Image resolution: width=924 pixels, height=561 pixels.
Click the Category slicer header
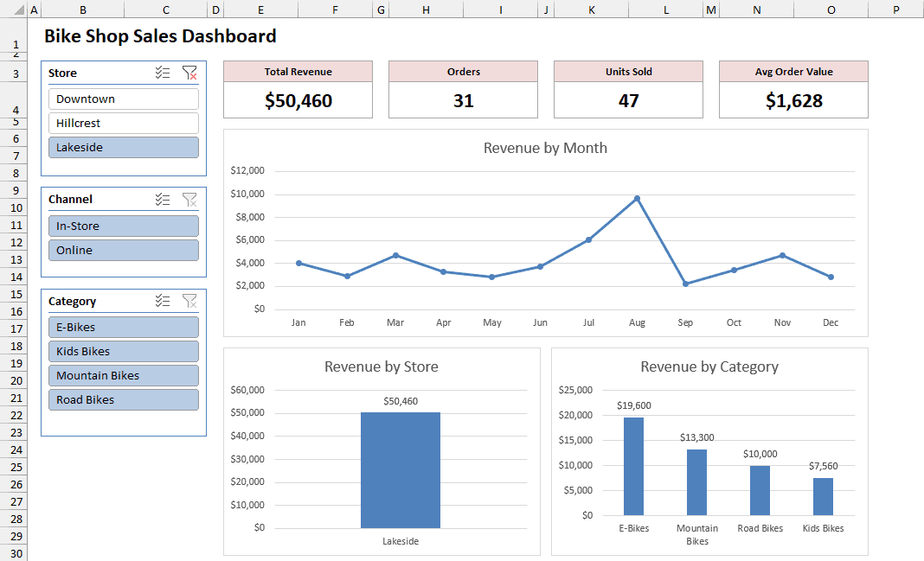72,301
